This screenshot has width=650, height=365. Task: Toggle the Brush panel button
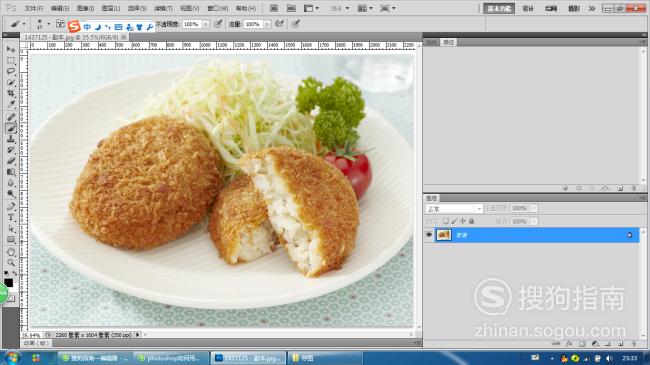60,24
